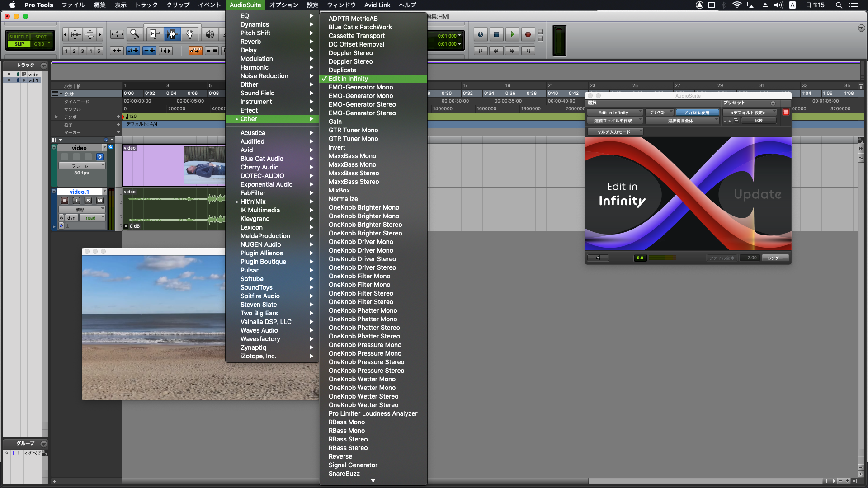868x488 pixels.
Task: Select the Grabber hand tool
Action: 190,34
